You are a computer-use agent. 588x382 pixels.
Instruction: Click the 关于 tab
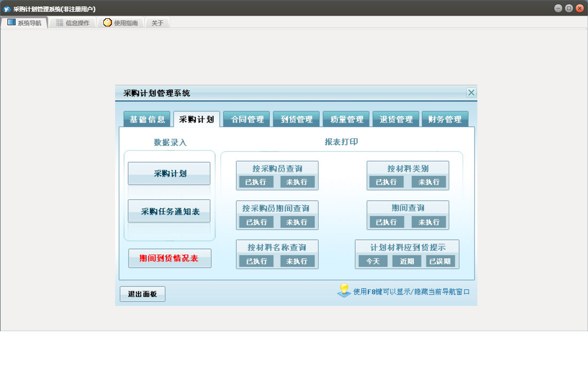point(157,23)
